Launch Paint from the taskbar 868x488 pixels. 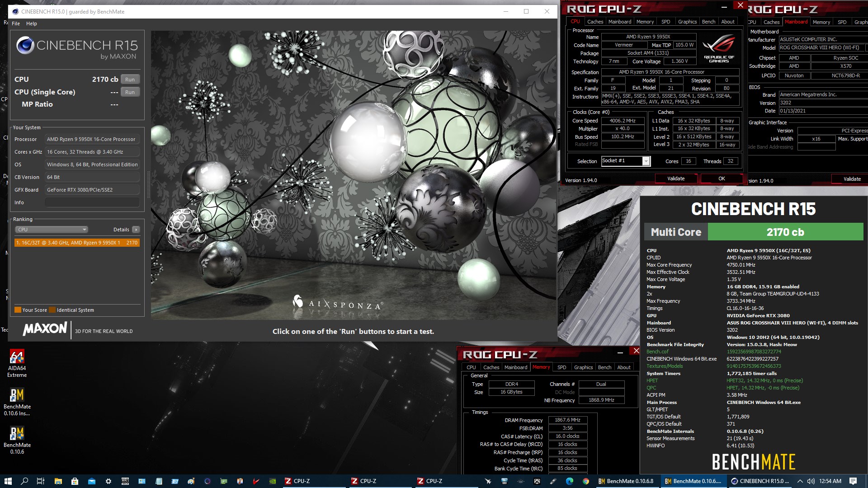[191, 481]
